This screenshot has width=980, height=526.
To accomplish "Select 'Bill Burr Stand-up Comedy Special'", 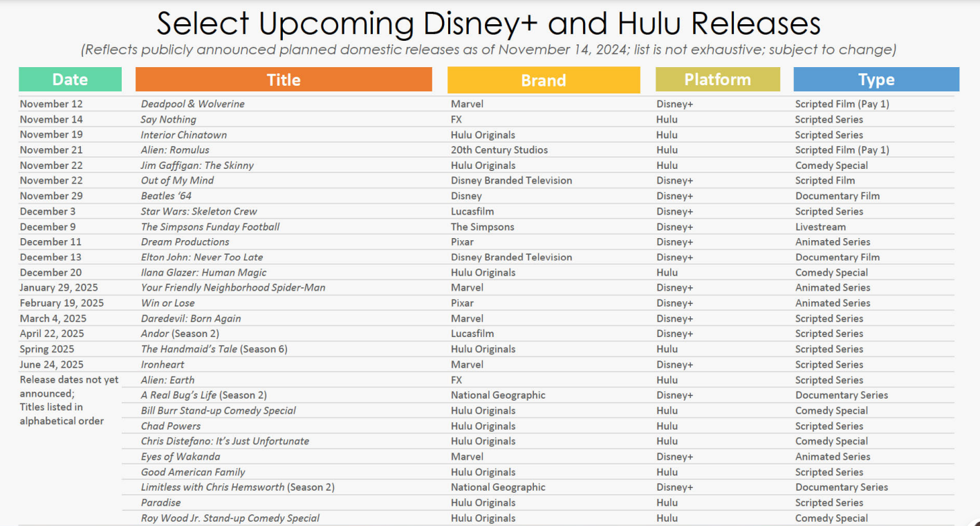I will click(219, 410).
